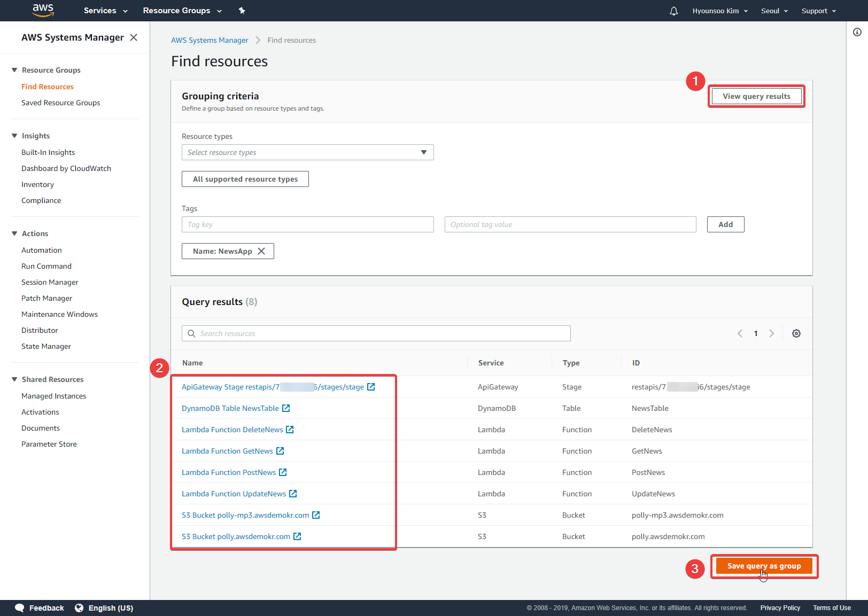Image resolution: width=868 pixels, height=616 pixels.
Task: Open external link icon for ApiGateway Stage
Action: tap(371, 387)
